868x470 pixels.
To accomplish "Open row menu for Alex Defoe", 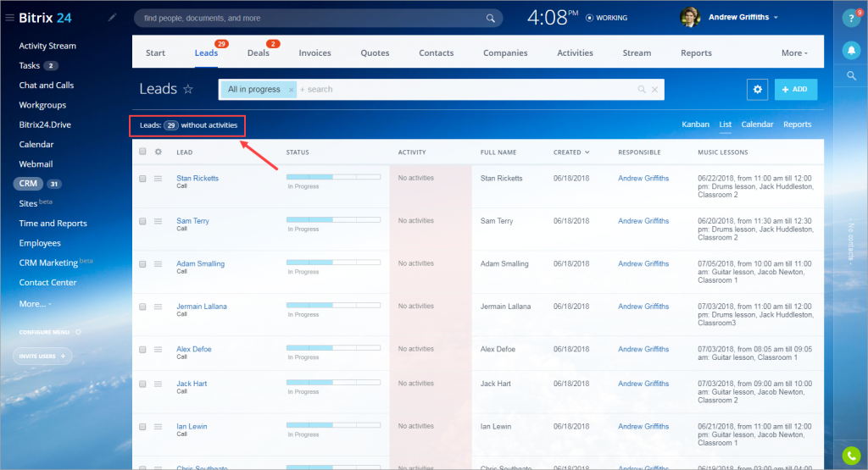I will click(159, 350).
